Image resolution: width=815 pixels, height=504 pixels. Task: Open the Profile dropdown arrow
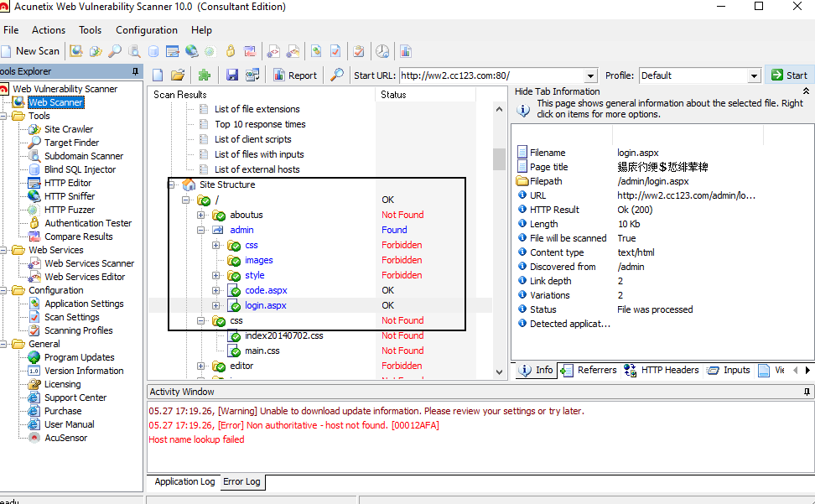pos(754,75)
